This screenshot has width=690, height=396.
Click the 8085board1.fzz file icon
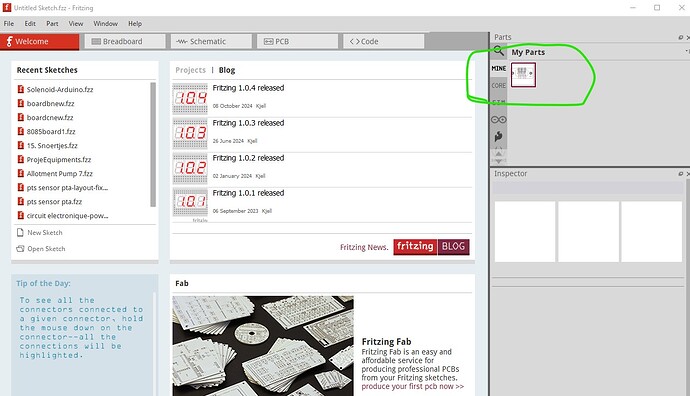coord(20,132)
